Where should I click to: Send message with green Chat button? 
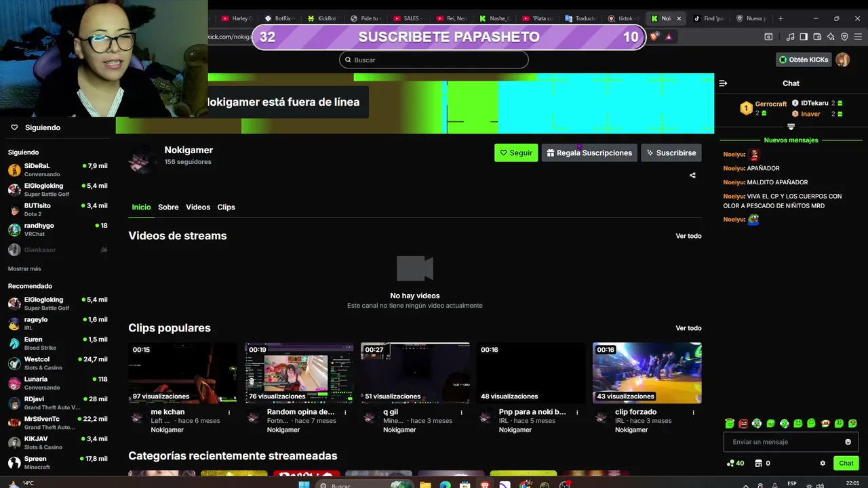[846, 464]
